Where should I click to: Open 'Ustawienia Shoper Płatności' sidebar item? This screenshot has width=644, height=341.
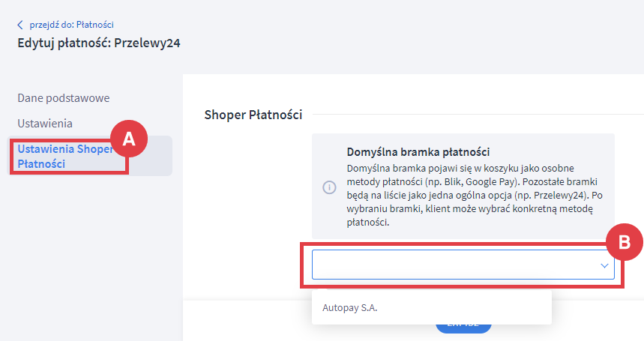point(65,156)
